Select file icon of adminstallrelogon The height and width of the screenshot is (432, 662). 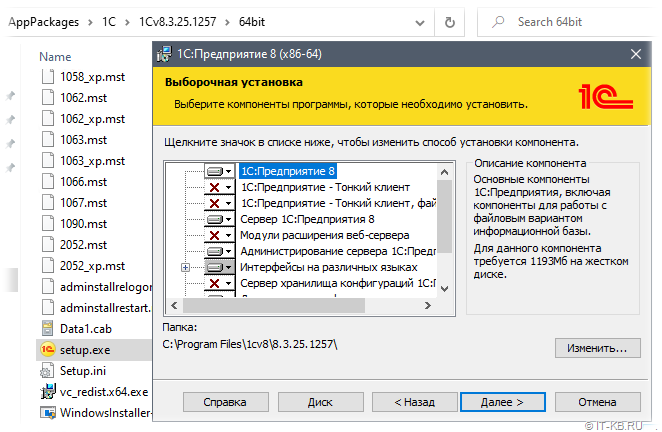coord(48,287)
